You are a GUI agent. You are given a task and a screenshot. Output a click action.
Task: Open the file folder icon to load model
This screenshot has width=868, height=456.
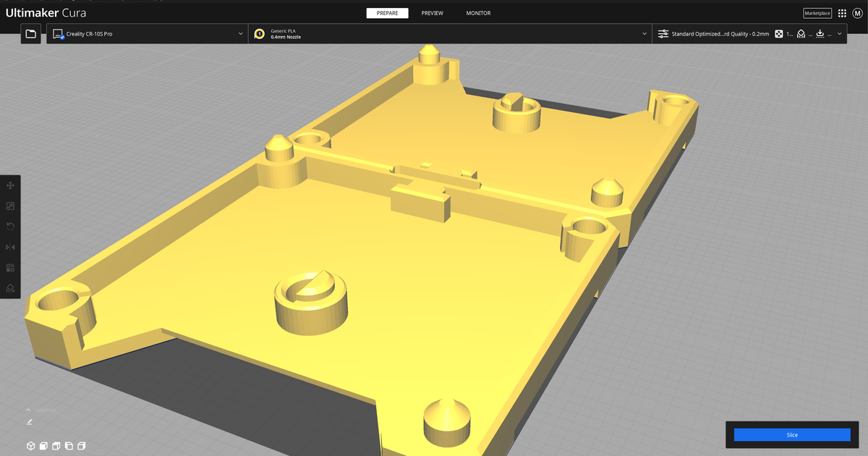point(30,33)
